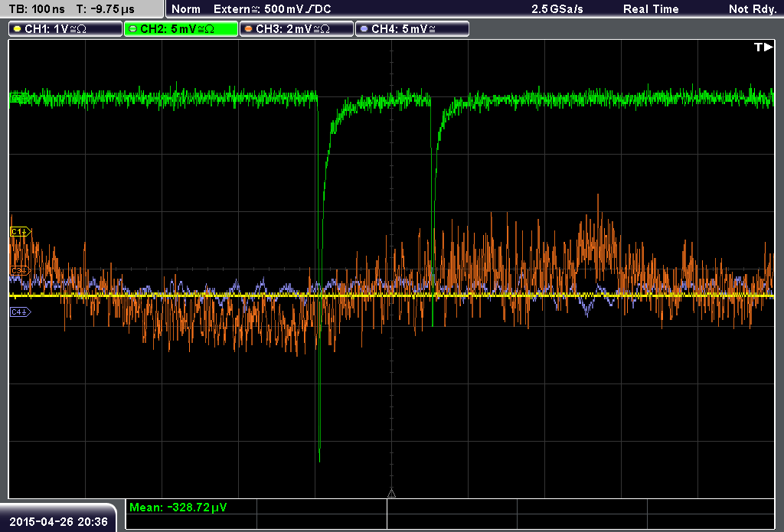Click the Real Time acquisition mode label

651,9
